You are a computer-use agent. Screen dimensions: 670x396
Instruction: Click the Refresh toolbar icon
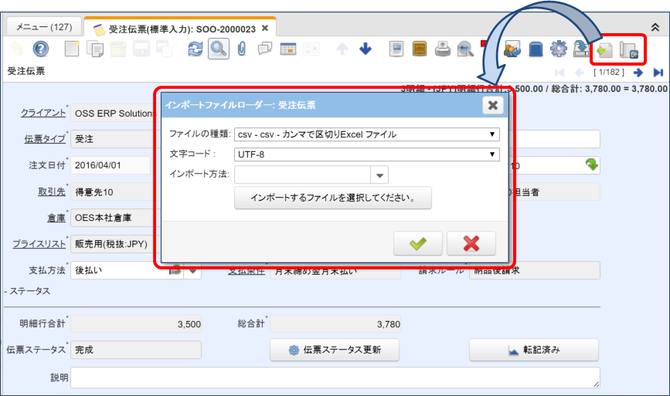[x=195, y=49]
